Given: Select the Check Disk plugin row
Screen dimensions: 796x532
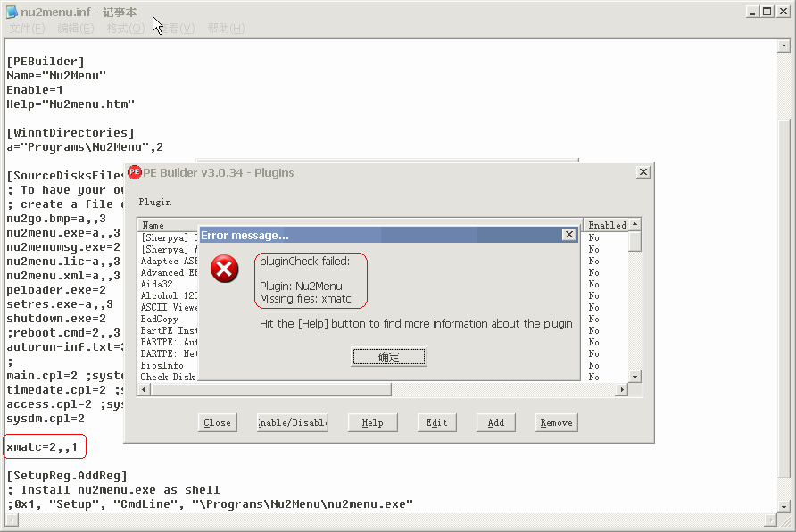Looking at the screenshot, I should point(169,378).
